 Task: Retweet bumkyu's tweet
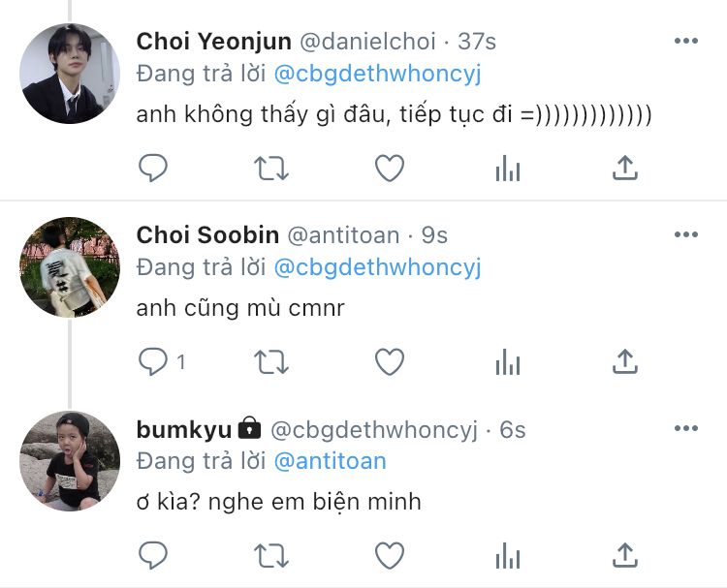pyautogui.click(x=271, y=556)
